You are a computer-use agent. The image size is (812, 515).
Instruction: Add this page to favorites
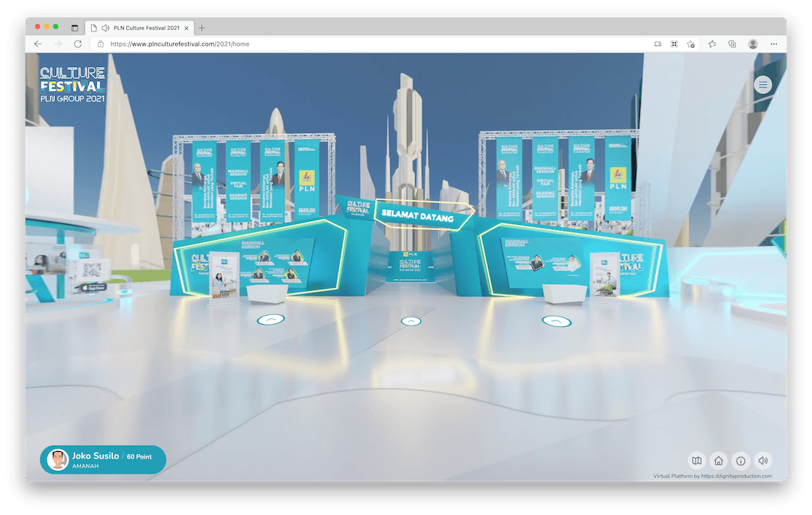click(x=691, y=44)
